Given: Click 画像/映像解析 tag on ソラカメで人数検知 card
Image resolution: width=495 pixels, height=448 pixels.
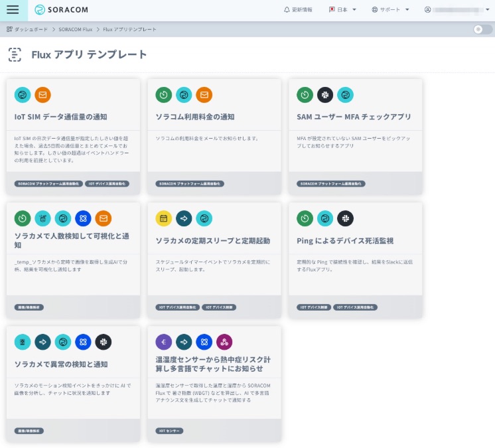Looking at the screenshot, I should coord(29,307).
